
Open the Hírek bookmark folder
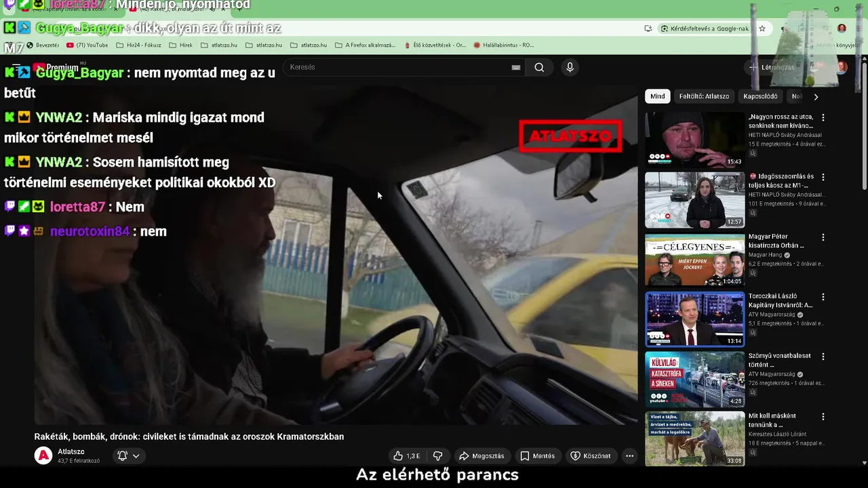(x=181, y=45)
